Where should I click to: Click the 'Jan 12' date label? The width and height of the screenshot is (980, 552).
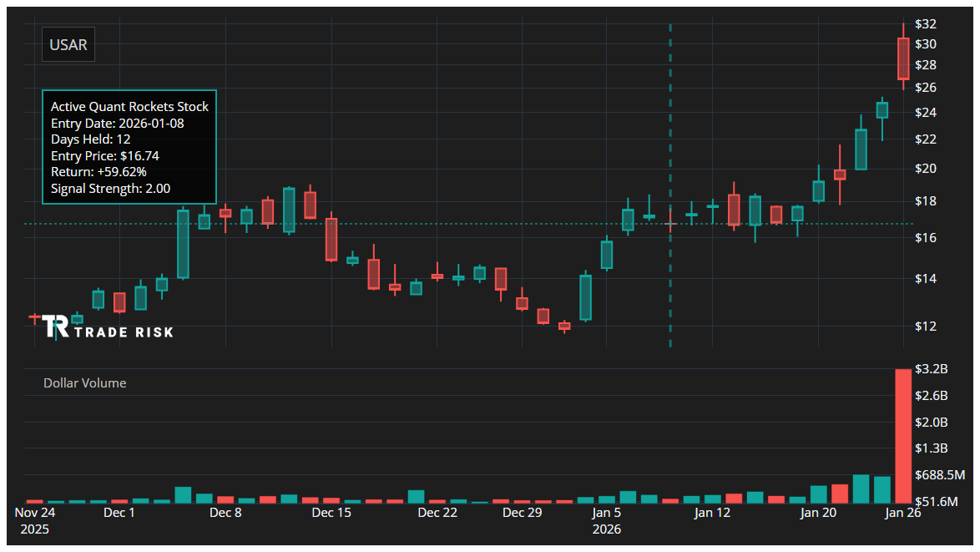coord(713,513)
